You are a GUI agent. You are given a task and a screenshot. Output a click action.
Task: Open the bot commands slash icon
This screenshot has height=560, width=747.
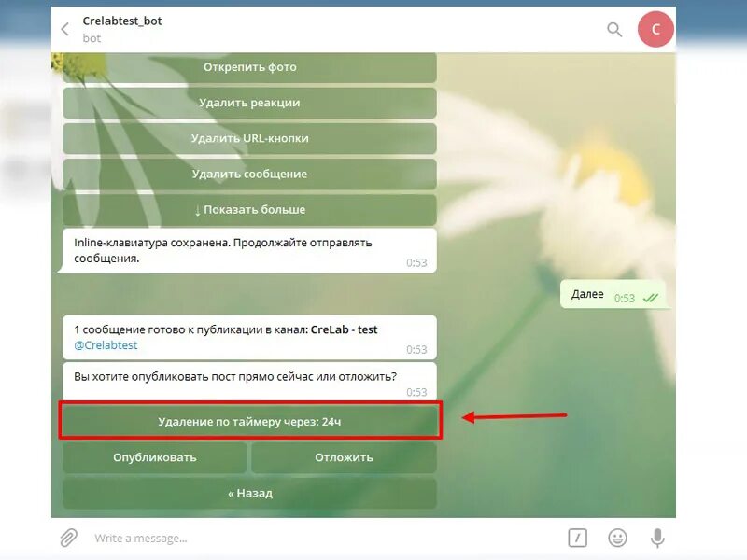point(577,539)
